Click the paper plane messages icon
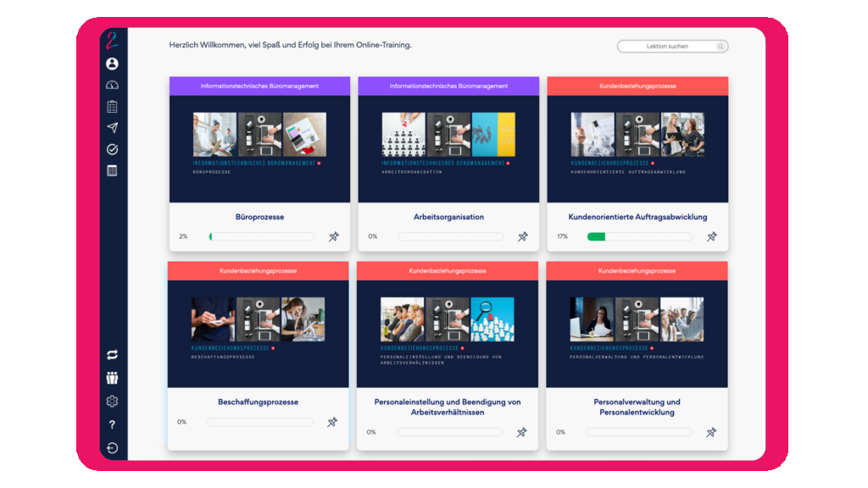The width and height of the screenshot is (868, 488). 111,127
